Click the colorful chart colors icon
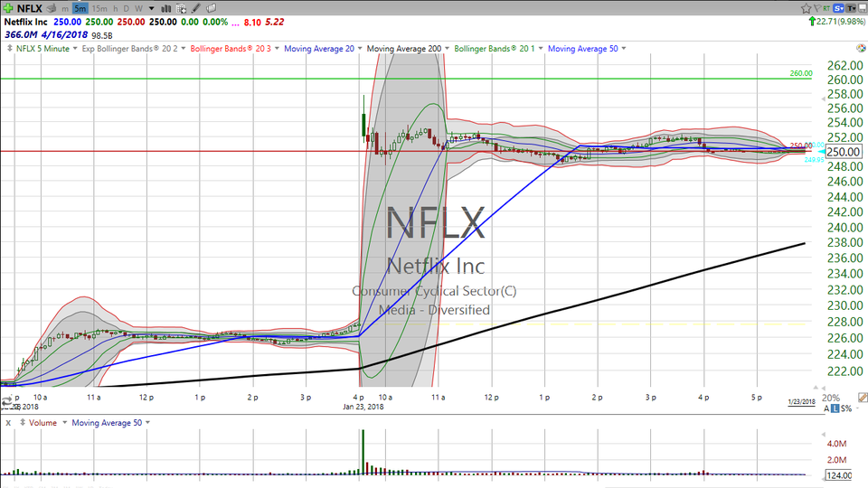 861,48
